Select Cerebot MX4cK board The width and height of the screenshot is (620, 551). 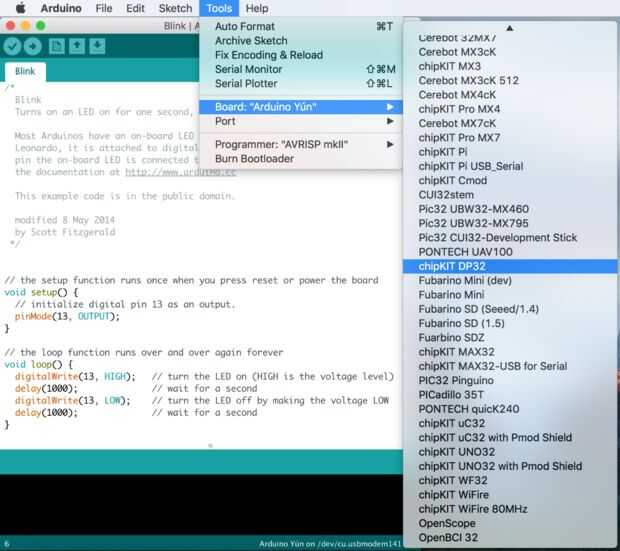[510, 95]
